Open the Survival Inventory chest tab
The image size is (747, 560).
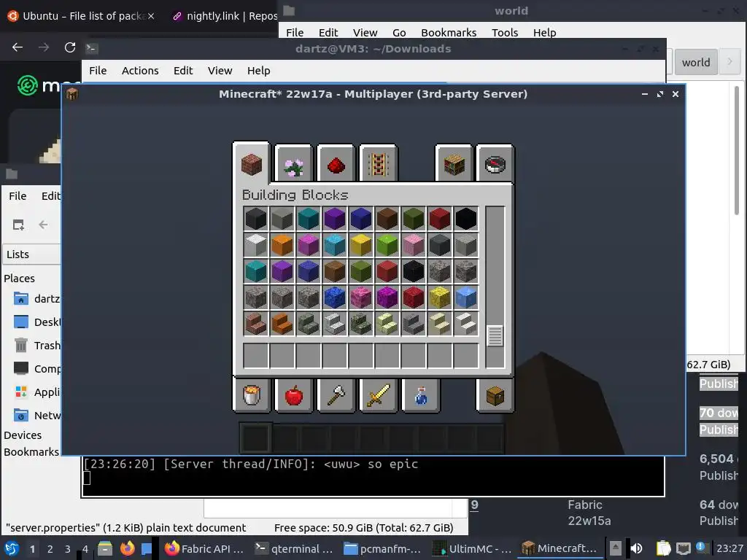tap(495, 394)
